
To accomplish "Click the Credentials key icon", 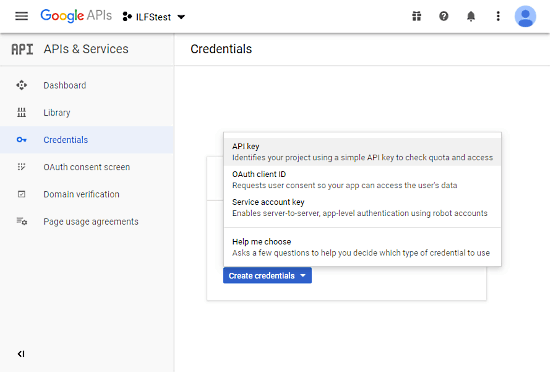I will point(21,140).
